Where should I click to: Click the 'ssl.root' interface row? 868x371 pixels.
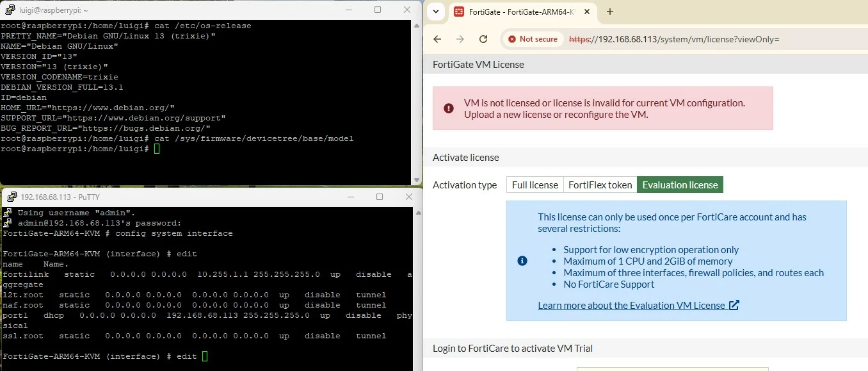pyautogui.click(x=195, y=336)
